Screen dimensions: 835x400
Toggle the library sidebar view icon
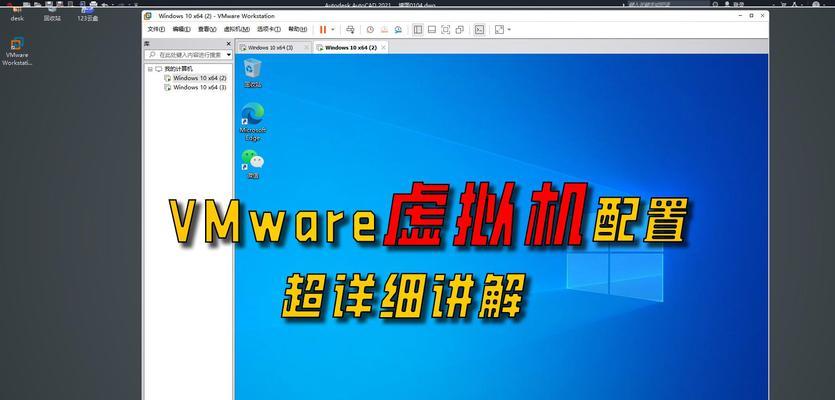pos(418,30)
